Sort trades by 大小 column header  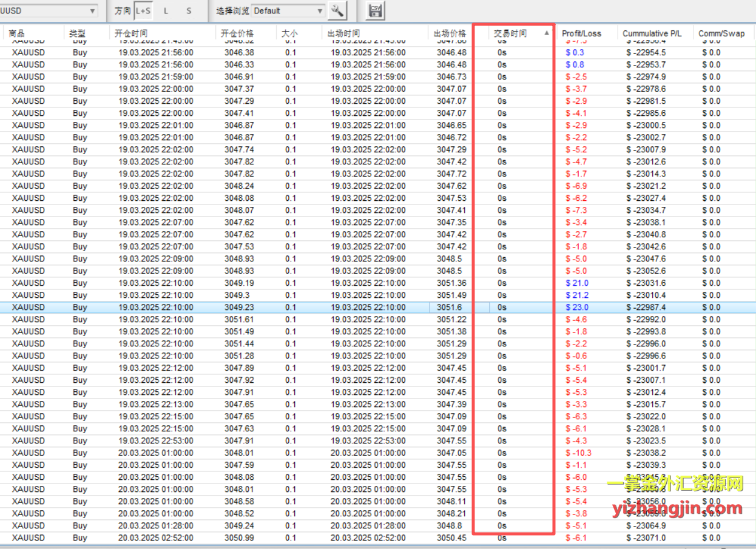coord(289,33)
